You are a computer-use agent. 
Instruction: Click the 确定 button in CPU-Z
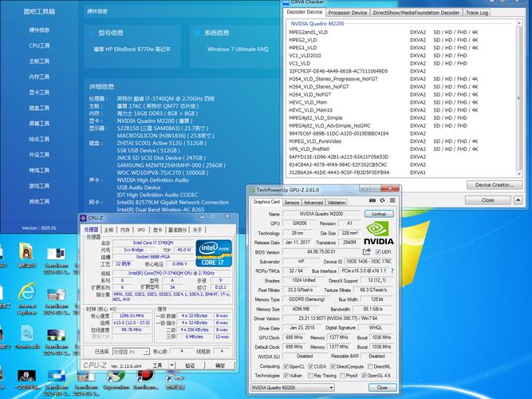pyautogui.click(x=220, y=365)
